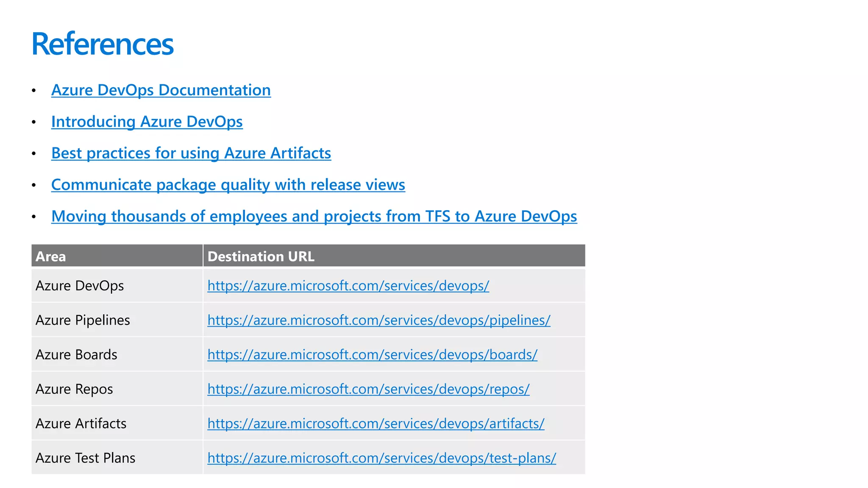This screenshot has height=488, width=868.
Task: Follow the devops/test-plans/ URL
Action: point(381,458)
